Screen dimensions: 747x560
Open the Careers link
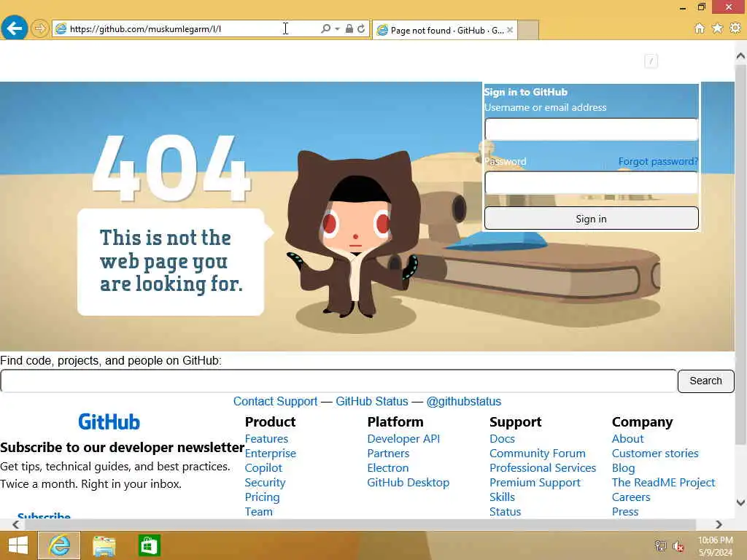pos(631,497)
